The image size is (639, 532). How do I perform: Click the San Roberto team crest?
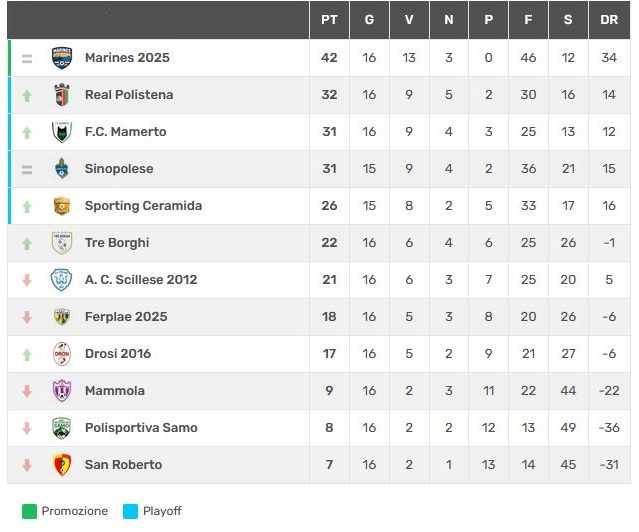[62, 465]
